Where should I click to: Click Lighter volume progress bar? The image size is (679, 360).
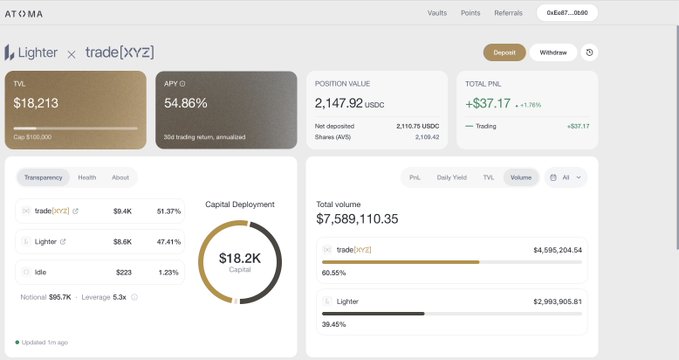tap(452, 314)
